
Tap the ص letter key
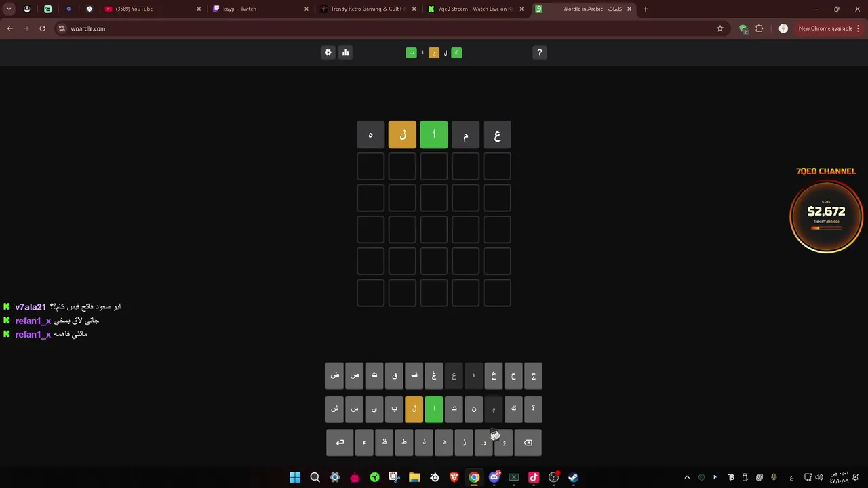[355, 375]
